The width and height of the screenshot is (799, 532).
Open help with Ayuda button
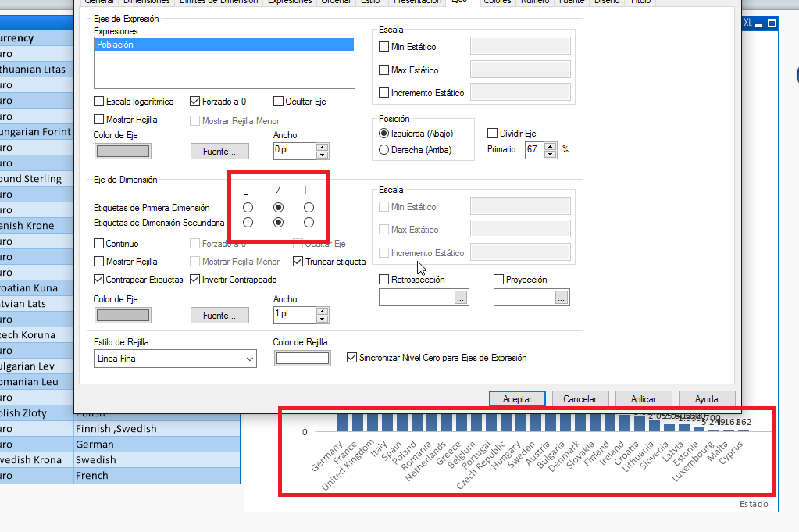click(706, 399)
